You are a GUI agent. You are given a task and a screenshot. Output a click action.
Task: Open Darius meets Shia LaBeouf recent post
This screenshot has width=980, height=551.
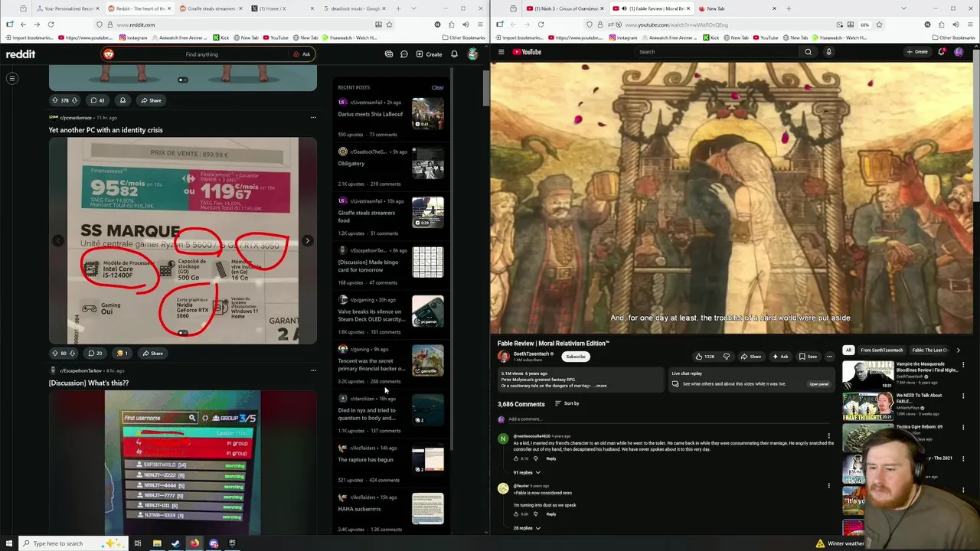(371, 114)
